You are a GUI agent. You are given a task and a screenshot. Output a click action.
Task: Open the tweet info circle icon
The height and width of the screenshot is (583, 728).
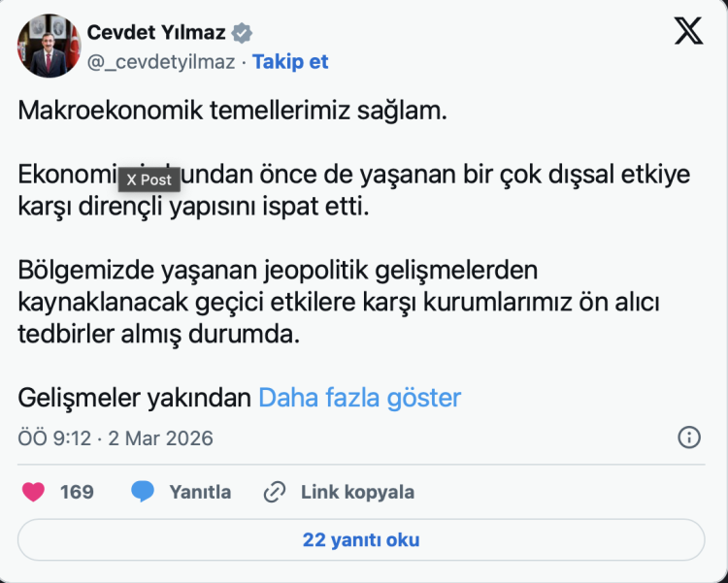click(x=688, y=437)
